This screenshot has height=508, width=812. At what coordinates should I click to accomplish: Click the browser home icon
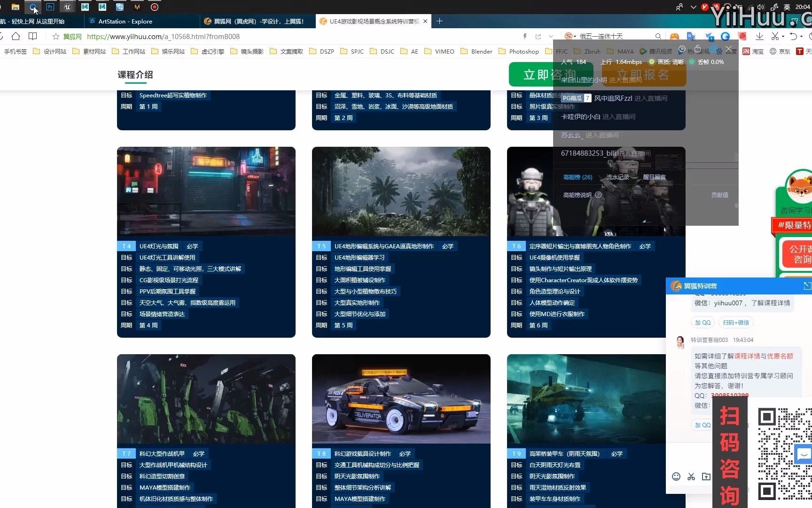click(16, 36)
